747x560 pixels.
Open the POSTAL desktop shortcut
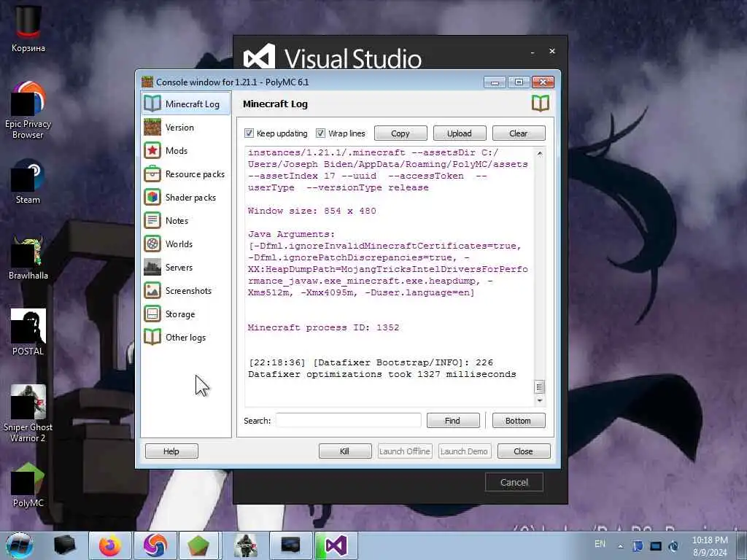click(28, 332)
